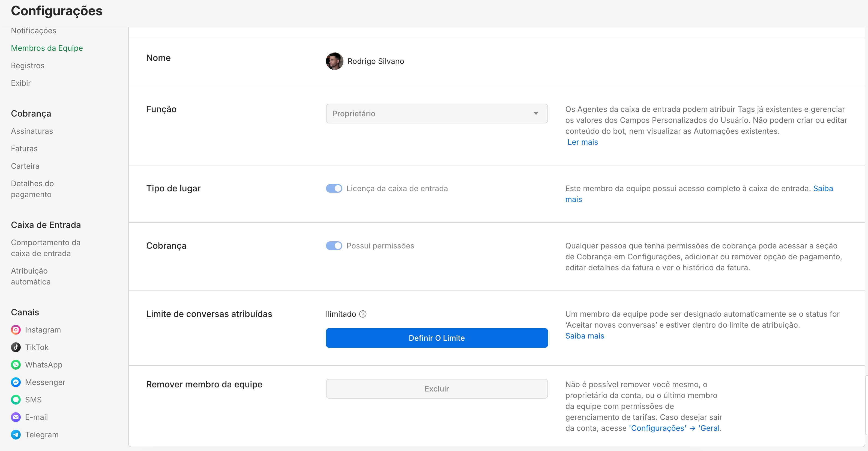The width and height of the screenshot is (868, 451).
Task: Select the Telegram channel icon
Action: 16,434
